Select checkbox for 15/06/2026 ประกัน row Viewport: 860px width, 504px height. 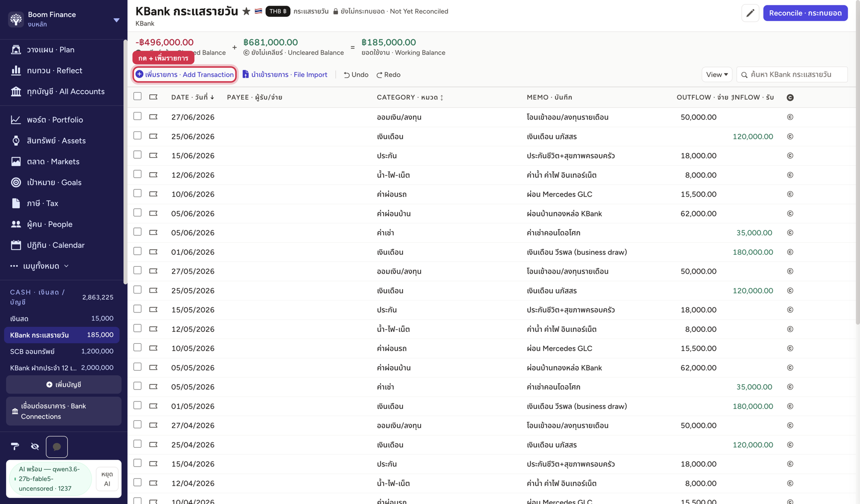pos(137,155)
